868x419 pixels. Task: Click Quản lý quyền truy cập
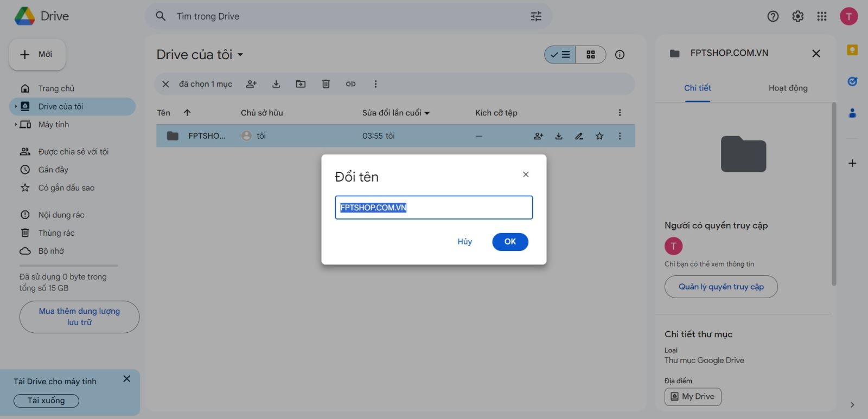[x=721, y=287]
